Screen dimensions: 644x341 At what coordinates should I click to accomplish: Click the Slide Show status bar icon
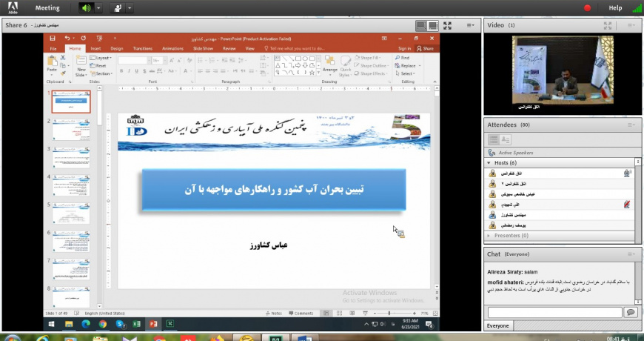[x=366, y=314]
